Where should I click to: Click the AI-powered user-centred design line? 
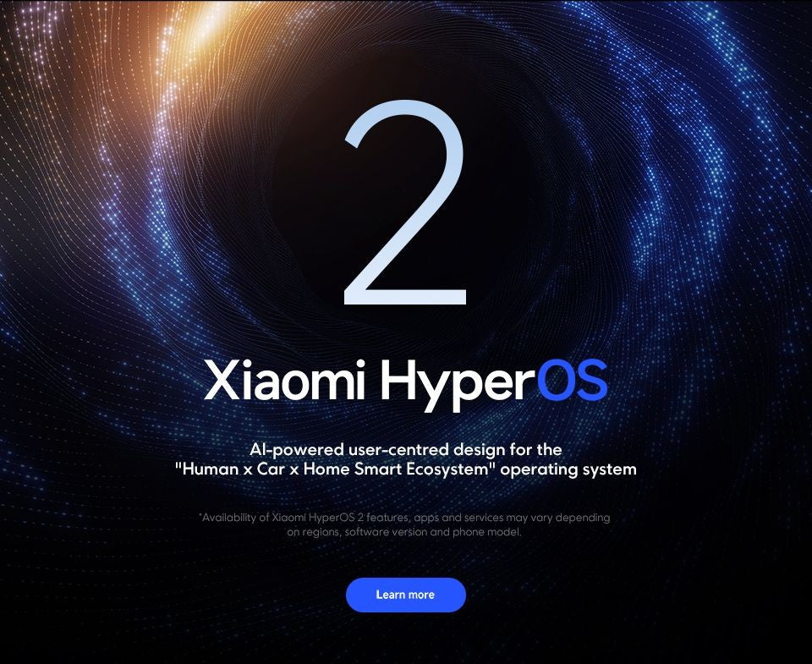coord(405,449)
